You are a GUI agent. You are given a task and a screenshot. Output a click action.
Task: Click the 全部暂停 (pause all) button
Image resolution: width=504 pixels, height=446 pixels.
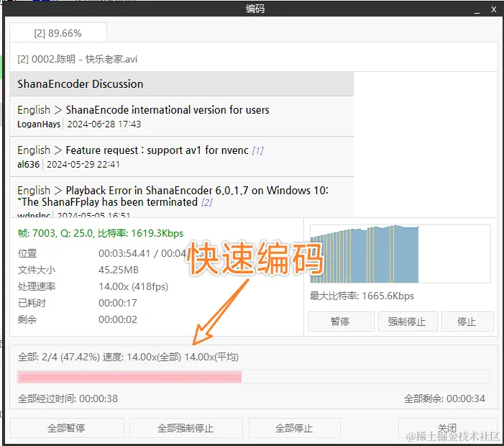[x=67, y=428]
